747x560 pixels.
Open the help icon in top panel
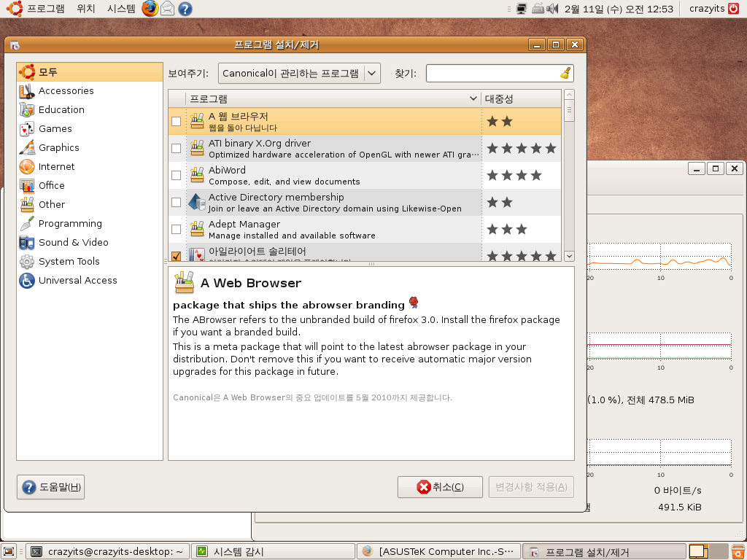[x=185, y=9]
